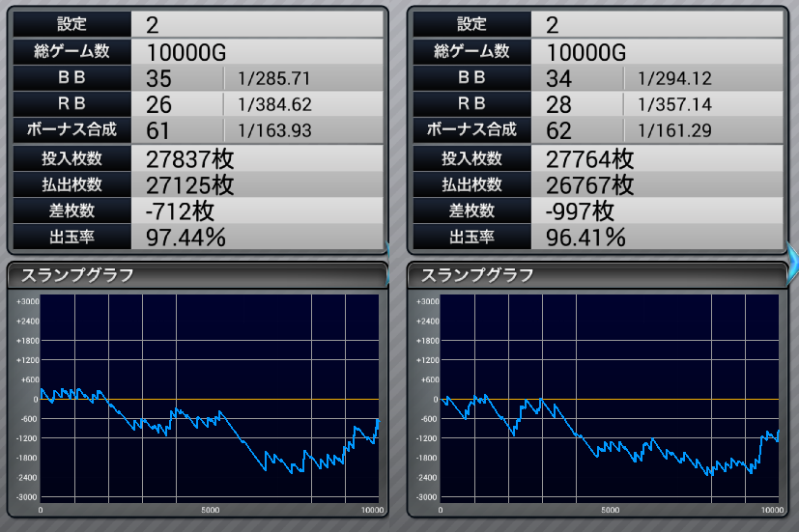Click the combined bonus probability 1/161.29

pyautogui.click(x=674, y=131)
